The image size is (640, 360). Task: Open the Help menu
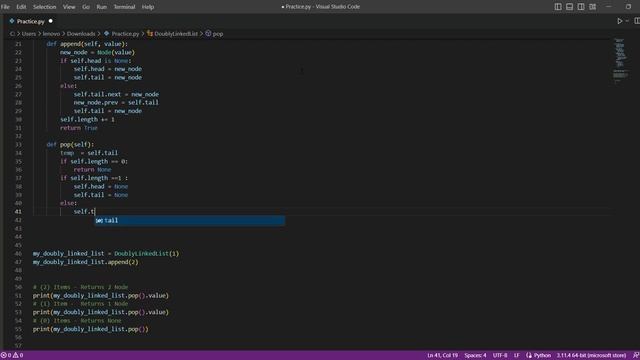(x=148, y=7)
